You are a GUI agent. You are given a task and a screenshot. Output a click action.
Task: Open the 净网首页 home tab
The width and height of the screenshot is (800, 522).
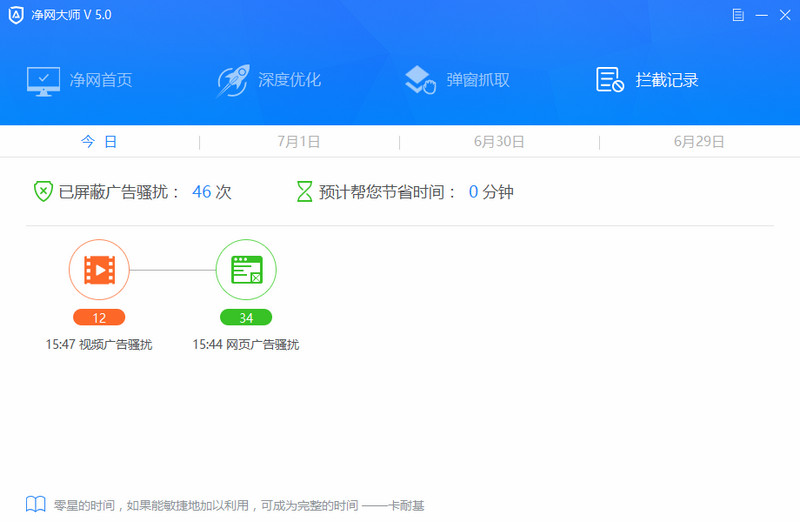click(79, 80)
